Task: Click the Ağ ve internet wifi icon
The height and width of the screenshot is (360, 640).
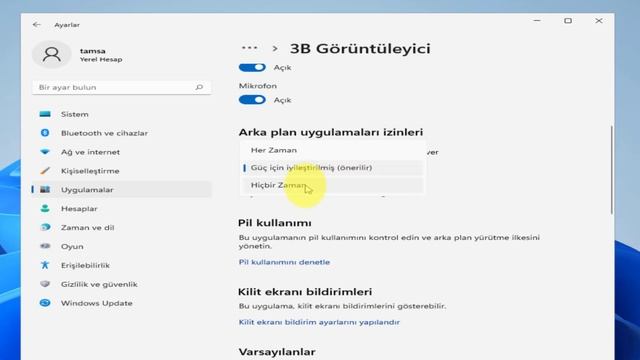Action: (x=45, y=152)
